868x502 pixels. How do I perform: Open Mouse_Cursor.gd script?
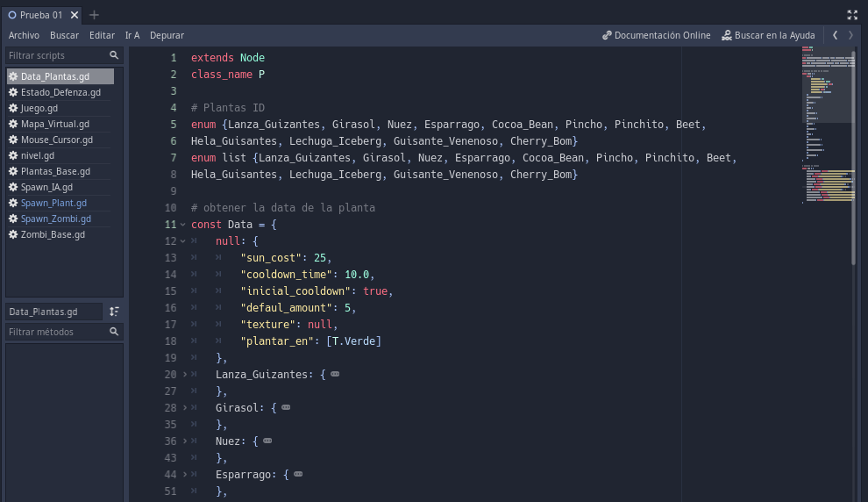click(60, 140)
